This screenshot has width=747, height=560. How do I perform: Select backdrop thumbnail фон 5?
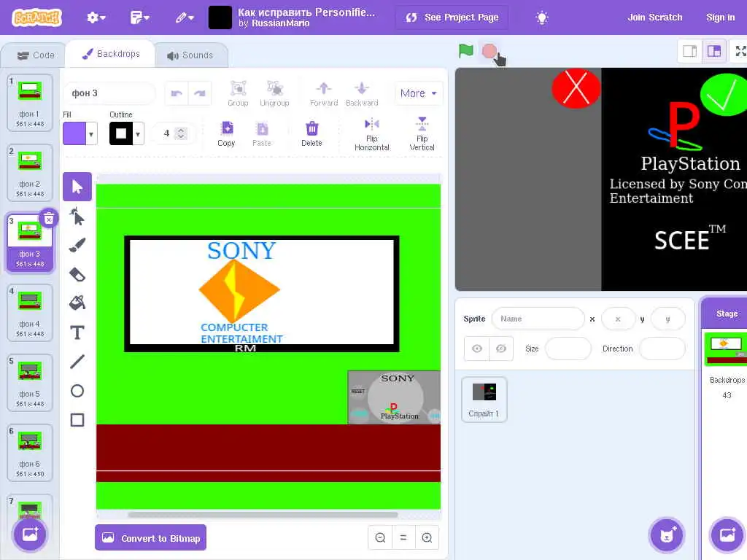coord(29,382)
